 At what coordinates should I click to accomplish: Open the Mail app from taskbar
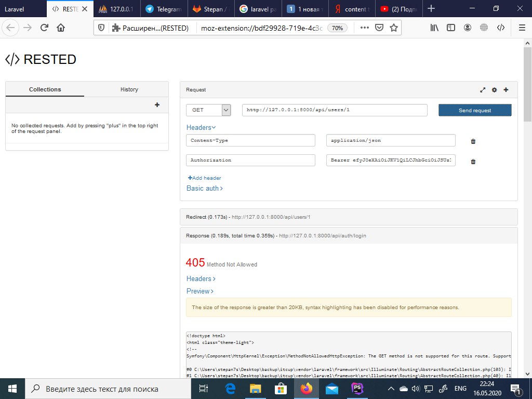tap(332, 389)
